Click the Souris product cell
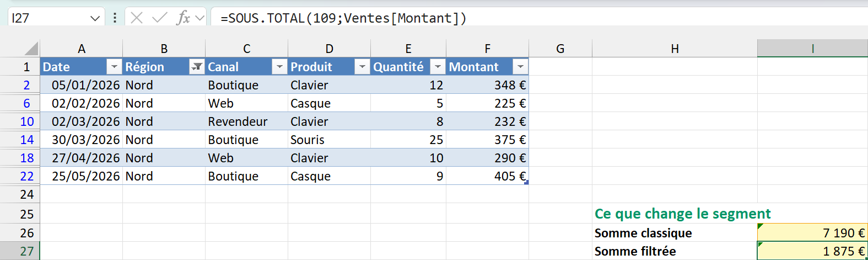Screen dimensions: 868x260 pos(329,140)
